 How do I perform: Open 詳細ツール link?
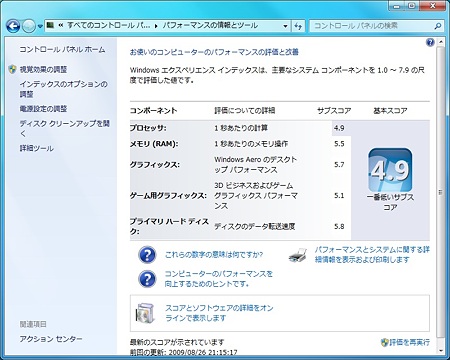point(37,148)
